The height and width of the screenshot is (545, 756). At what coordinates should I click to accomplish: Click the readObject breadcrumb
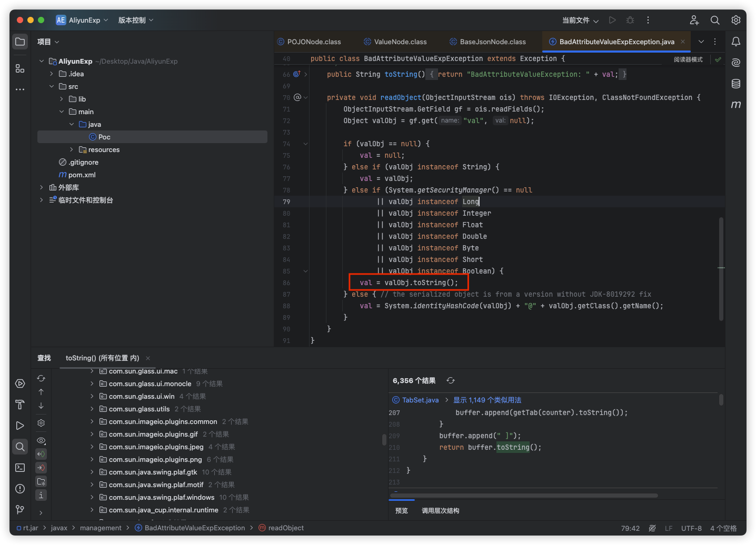pos(281,528)
